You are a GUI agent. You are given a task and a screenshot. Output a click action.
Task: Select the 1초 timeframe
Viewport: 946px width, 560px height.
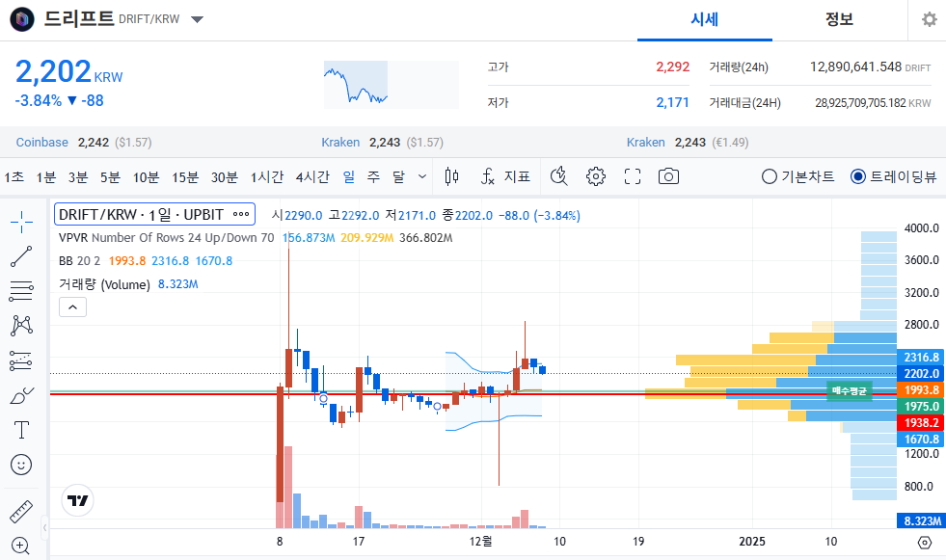coord(14,176)
